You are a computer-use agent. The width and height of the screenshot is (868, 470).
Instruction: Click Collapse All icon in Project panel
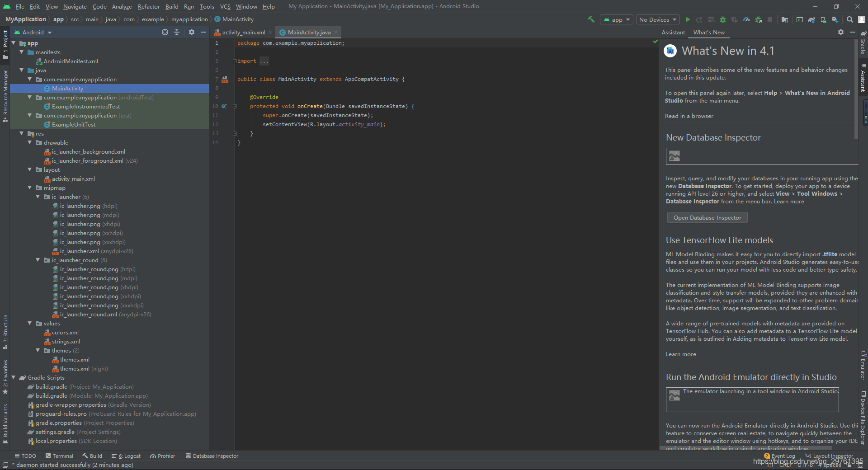coord(177,32)
